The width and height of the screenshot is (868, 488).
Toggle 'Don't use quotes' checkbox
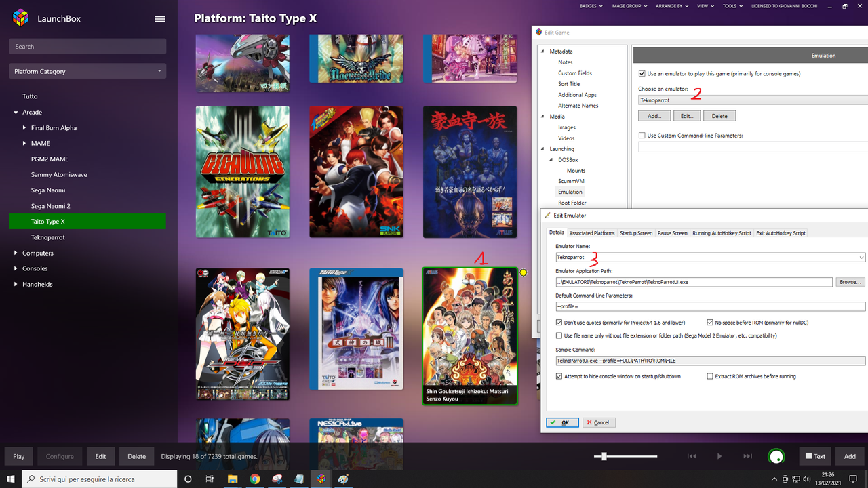[x=559, y=323]
